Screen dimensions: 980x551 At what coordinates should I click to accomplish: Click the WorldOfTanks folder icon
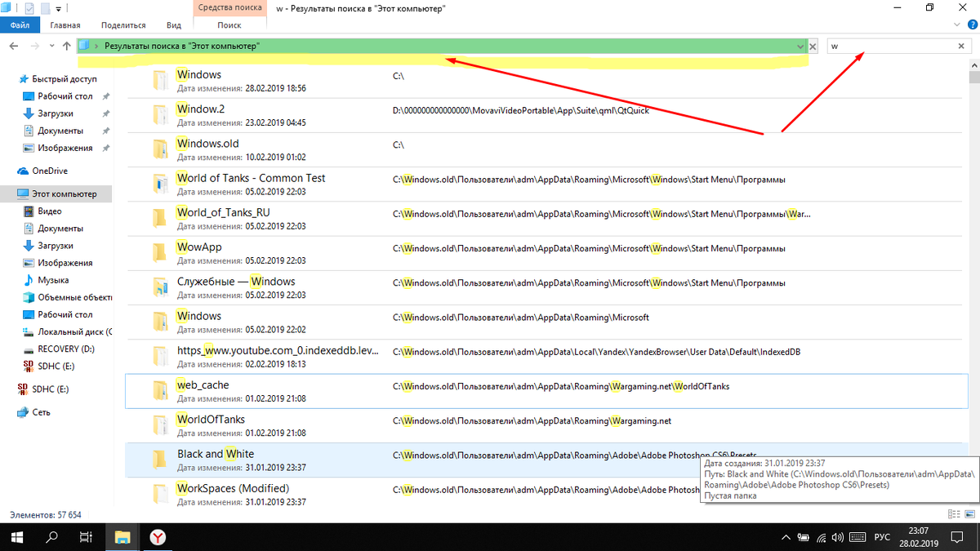click(x=159, y=424)
